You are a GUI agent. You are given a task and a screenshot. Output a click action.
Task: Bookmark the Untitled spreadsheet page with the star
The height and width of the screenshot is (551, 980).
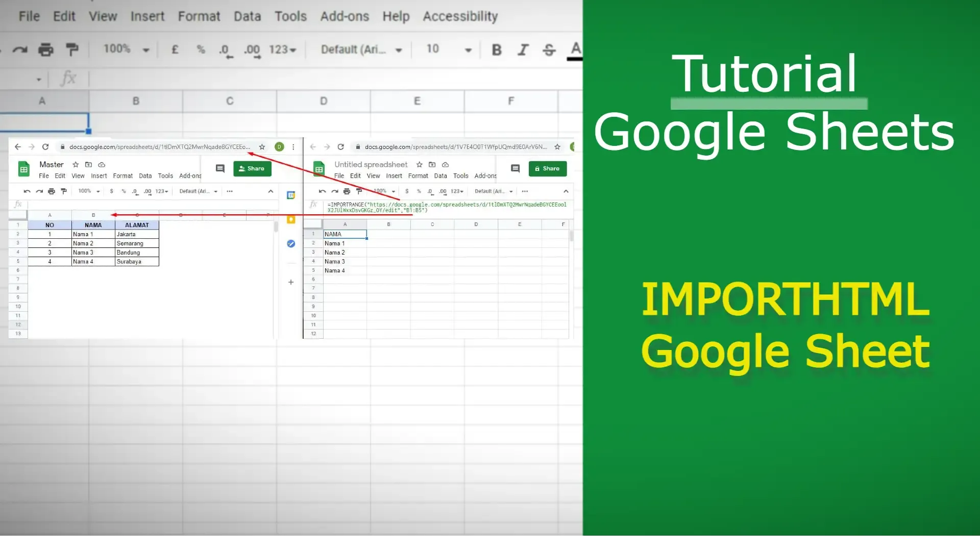point(557,147)
